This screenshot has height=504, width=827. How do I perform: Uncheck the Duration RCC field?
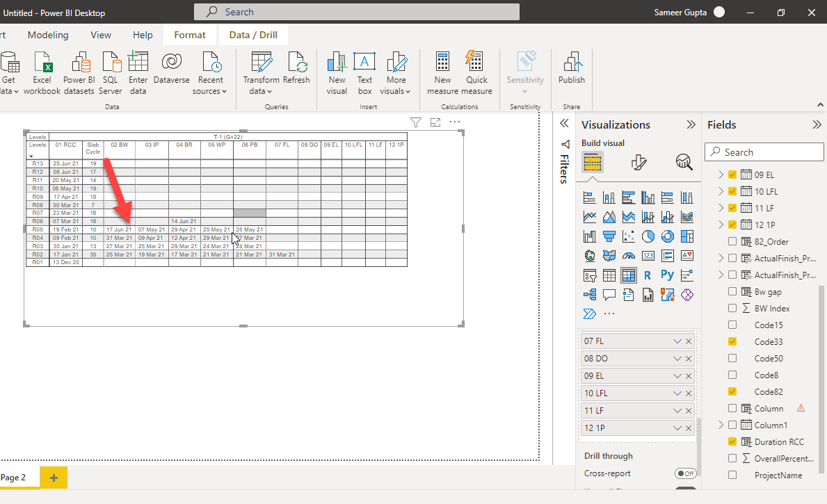pos(732,442)
